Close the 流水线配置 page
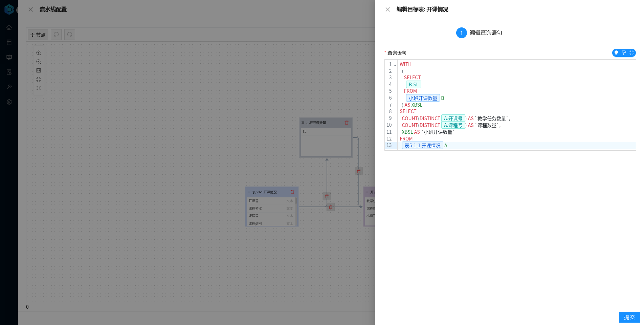Viewport: 644px width, 325px height. [31, 9]
